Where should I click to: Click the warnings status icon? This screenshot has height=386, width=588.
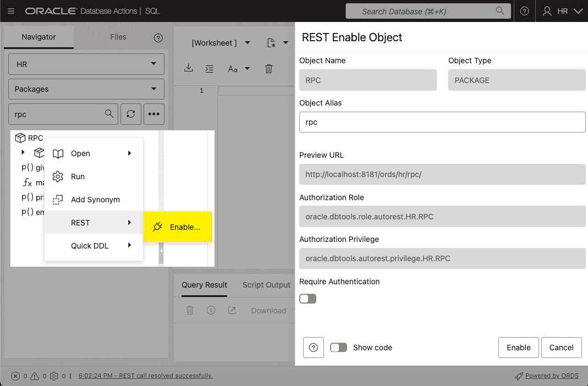click(x=35, y=376)
